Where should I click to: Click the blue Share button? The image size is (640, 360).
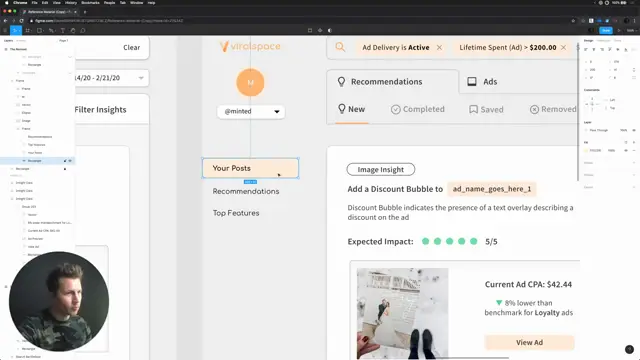pyautogui.click(x=606, y=30)
